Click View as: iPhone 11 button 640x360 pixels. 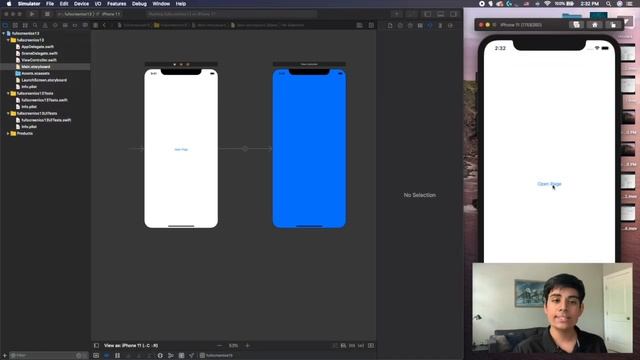(131, 346)
